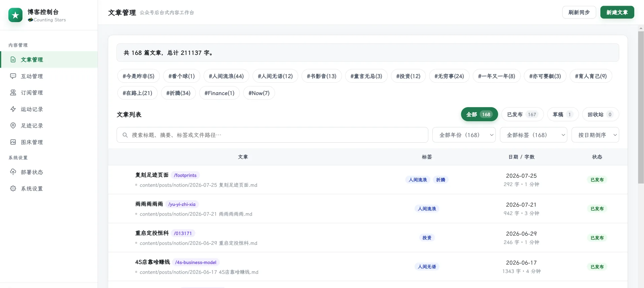Click the 系统设置 gear icon

(13, 189)
